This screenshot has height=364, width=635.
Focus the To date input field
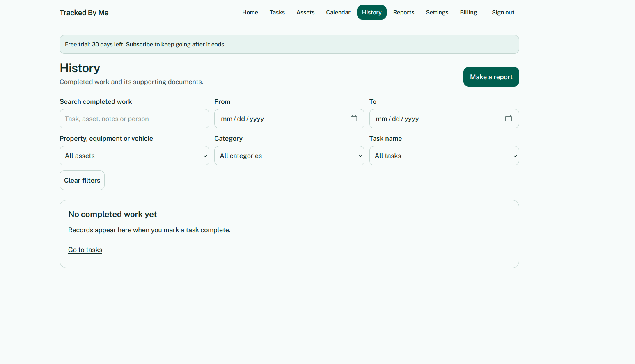(444, 119)
